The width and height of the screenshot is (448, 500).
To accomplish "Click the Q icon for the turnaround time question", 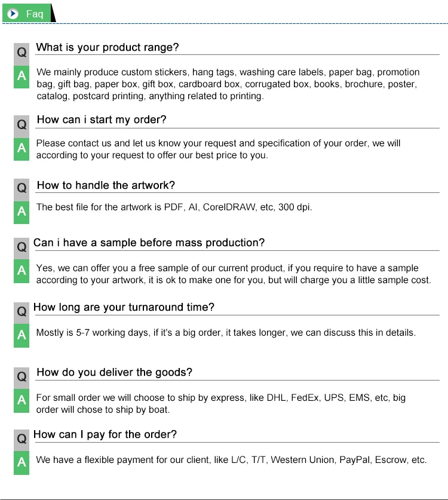I will click(x=22, y=312).
